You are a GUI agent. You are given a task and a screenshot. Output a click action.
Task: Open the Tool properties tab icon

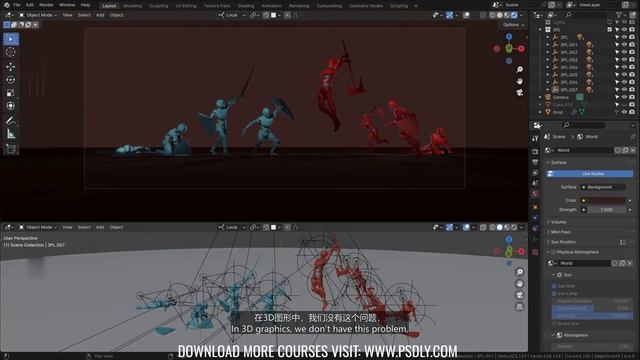click(x=535, y=138)
